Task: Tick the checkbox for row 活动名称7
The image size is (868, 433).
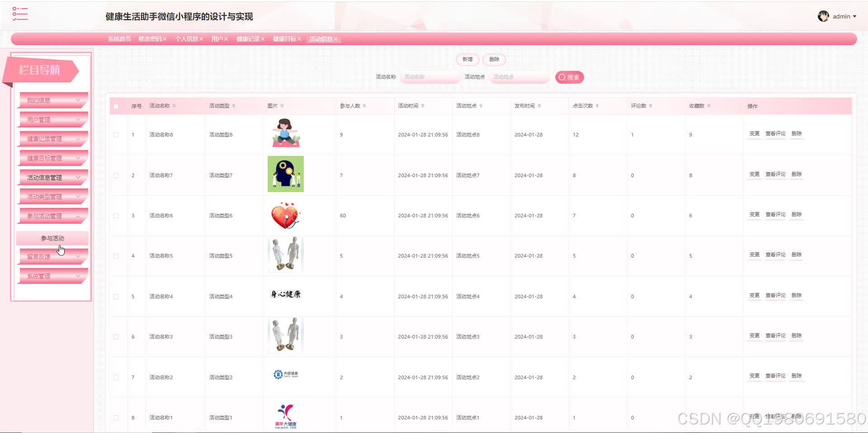Action: coord(116,175)
